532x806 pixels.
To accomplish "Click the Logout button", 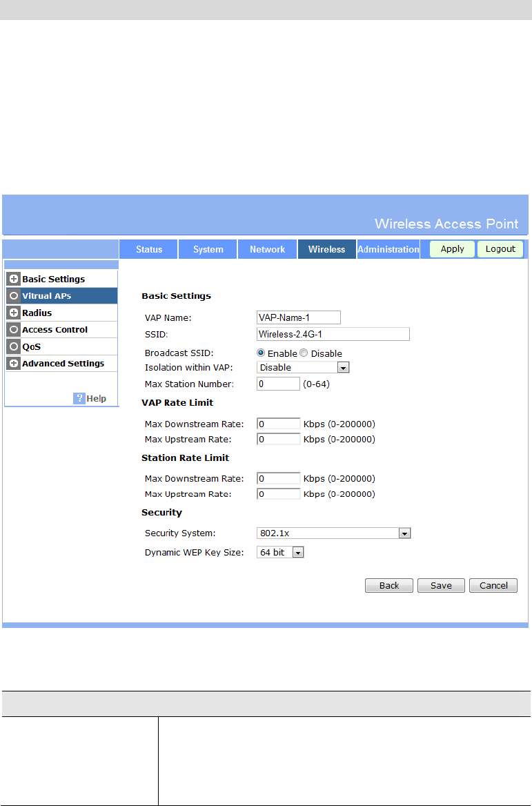I will pos(500,249).
